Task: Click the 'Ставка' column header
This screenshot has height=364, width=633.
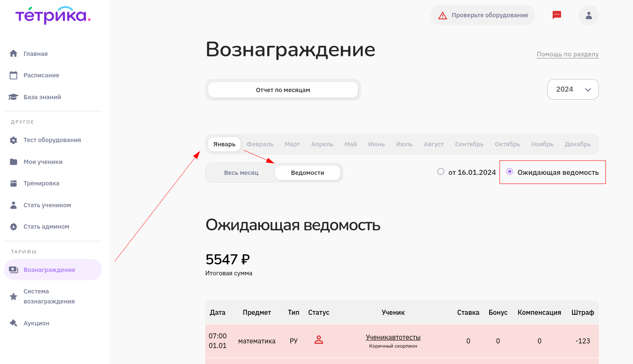Action: (x=468, y=312)
